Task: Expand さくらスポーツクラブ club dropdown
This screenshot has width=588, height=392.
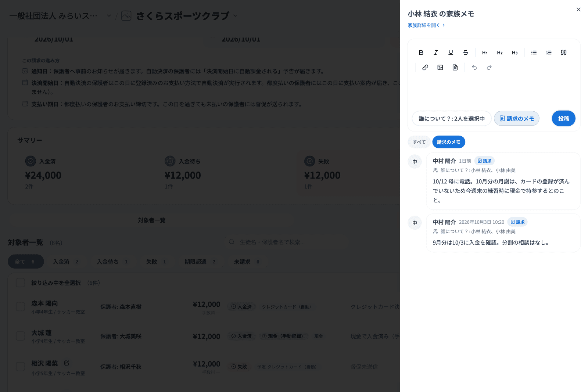Action: [235, 16]
